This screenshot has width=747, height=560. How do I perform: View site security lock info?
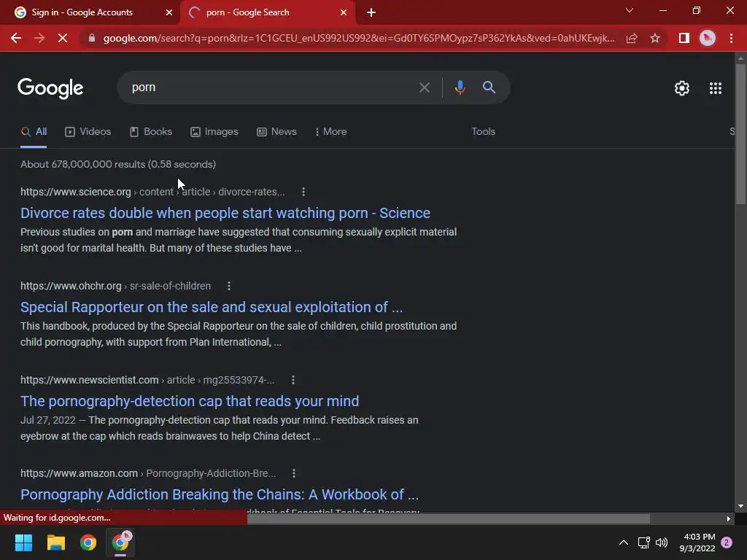[92, 38]
